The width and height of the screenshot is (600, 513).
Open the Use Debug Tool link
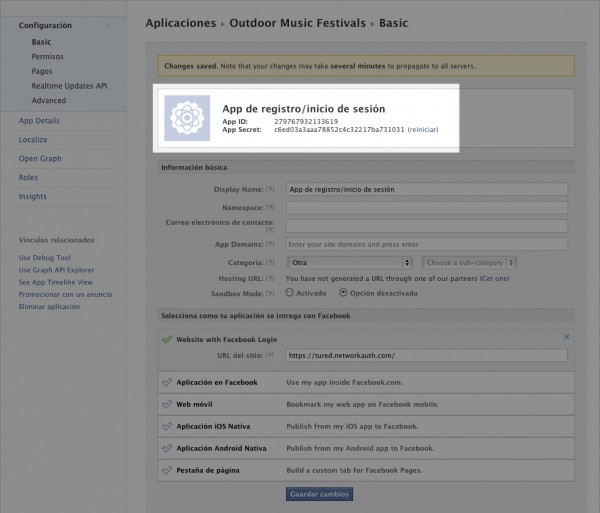[x=45, y=257]
